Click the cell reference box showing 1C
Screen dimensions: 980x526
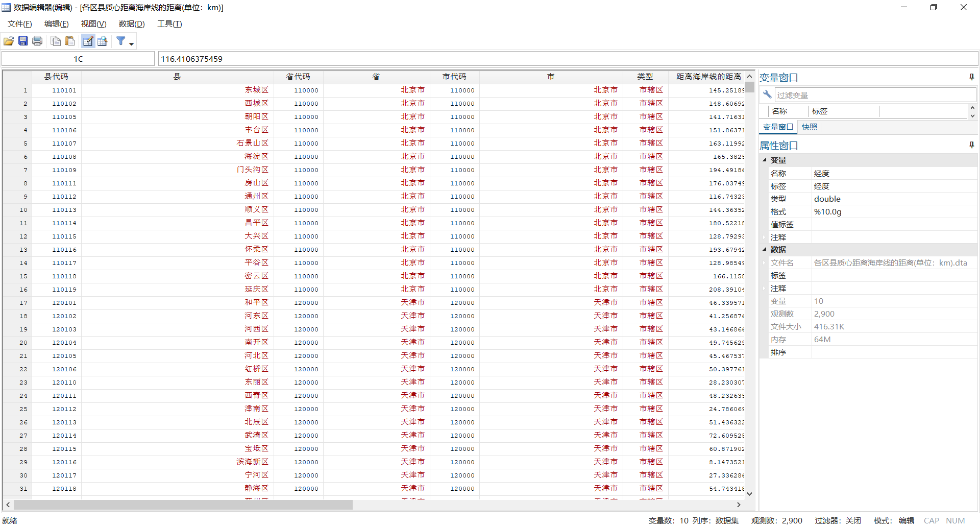tap(78, 59)
